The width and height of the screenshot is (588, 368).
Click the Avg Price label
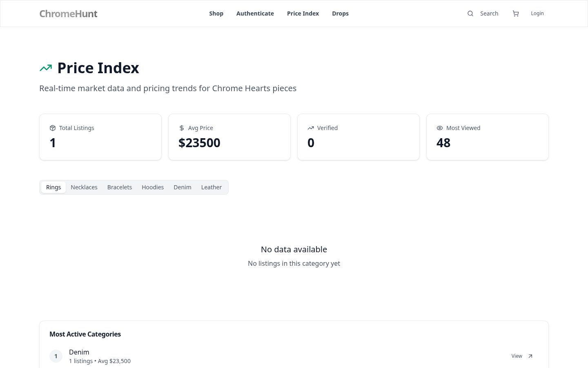click(200, 128)
